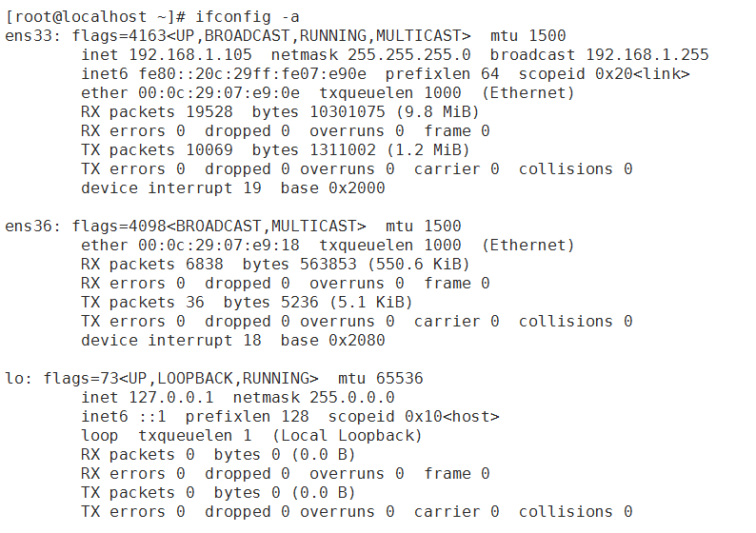Click the lo interface name
The image size is (756, 533).
(x=14, y=378)
